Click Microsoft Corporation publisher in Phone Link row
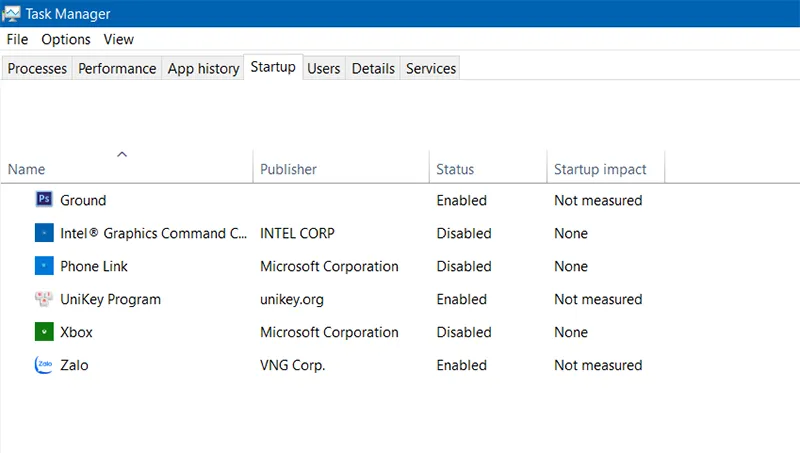 click(x=329, y=266)
